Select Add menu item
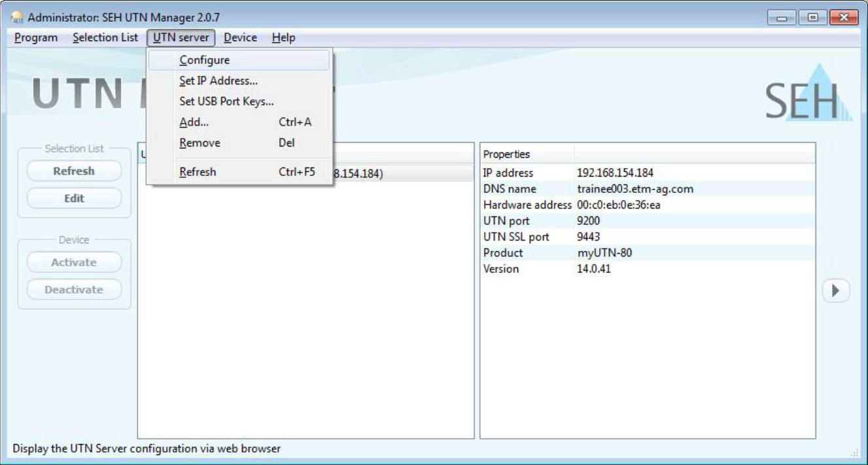Viewport: 868px width, 465px height. click(x=194, y=122)
